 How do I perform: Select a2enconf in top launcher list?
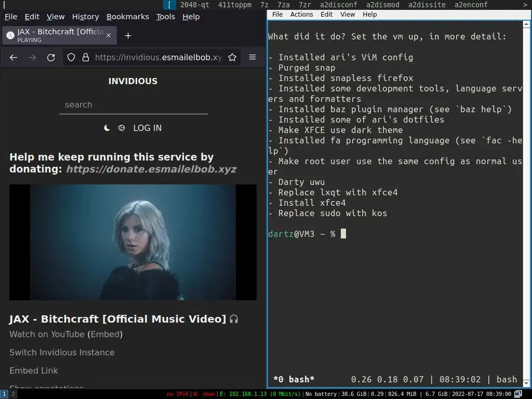coord(471,5)
